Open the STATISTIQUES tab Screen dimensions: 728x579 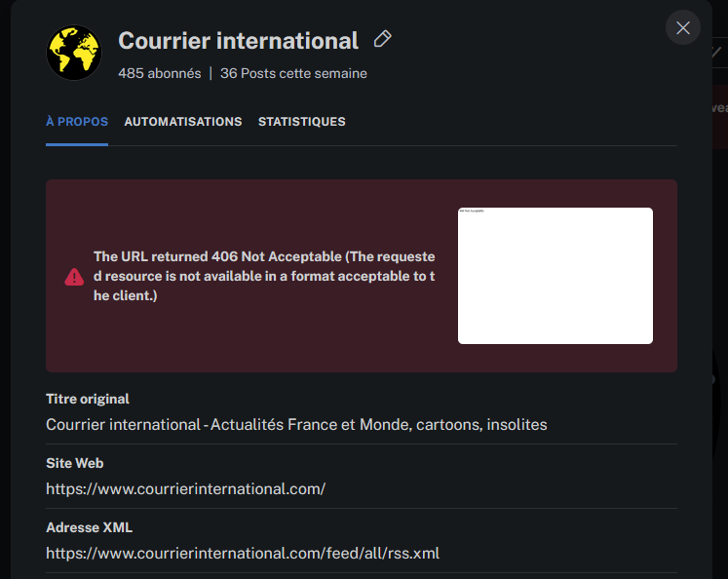coord(301,122)
